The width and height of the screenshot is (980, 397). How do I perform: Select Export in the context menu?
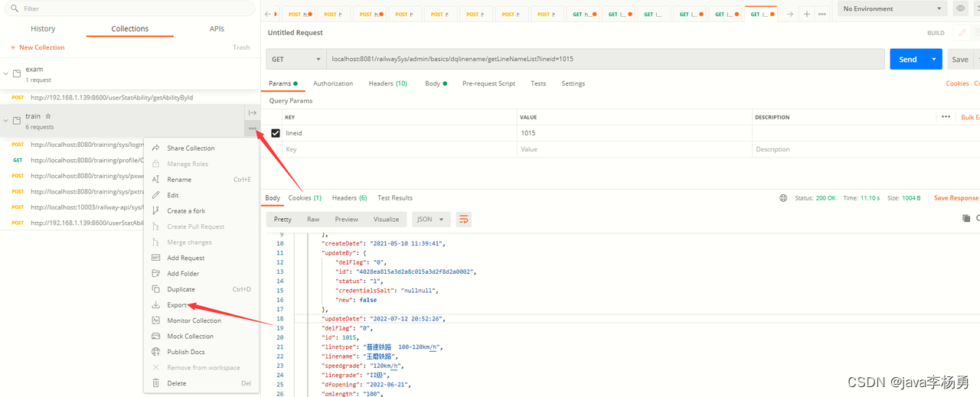coord(177,305)
